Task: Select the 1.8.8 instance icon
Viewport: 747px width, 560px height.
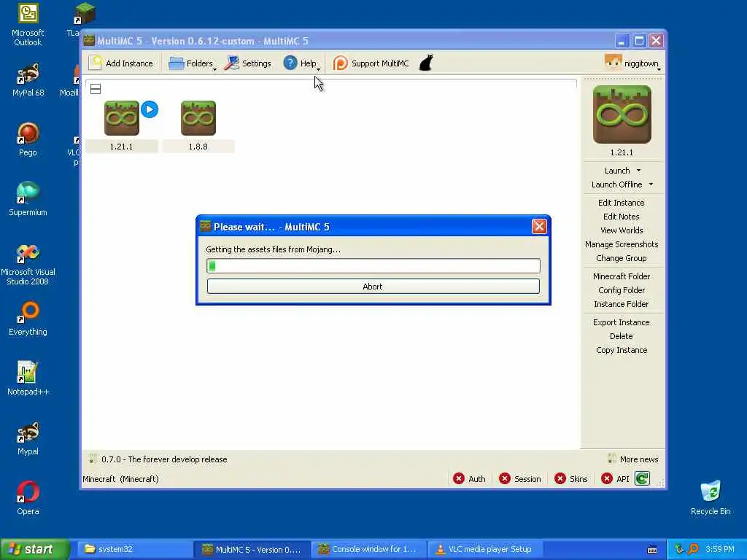Action: [x=198, y=118]
